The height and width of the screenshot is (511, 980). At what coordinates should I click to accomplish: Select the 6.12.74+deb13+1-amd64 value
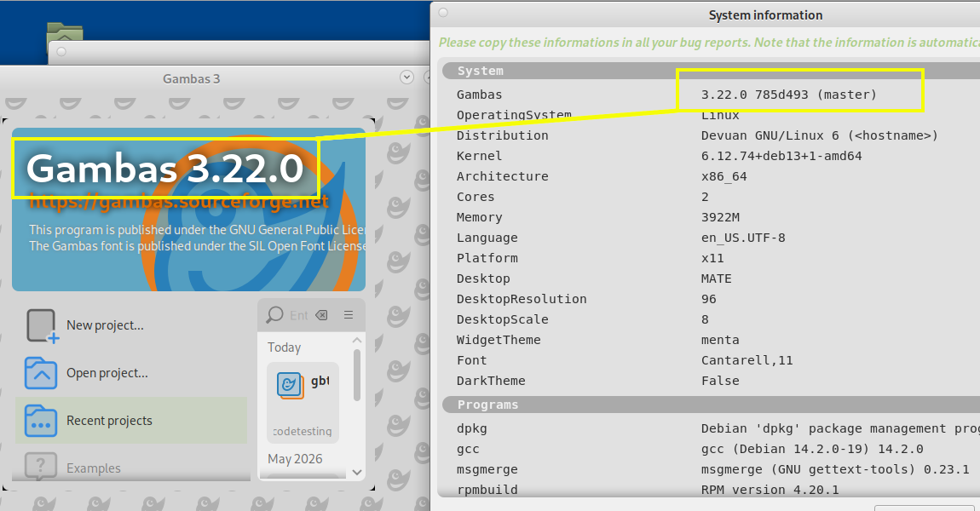(781, 156)
